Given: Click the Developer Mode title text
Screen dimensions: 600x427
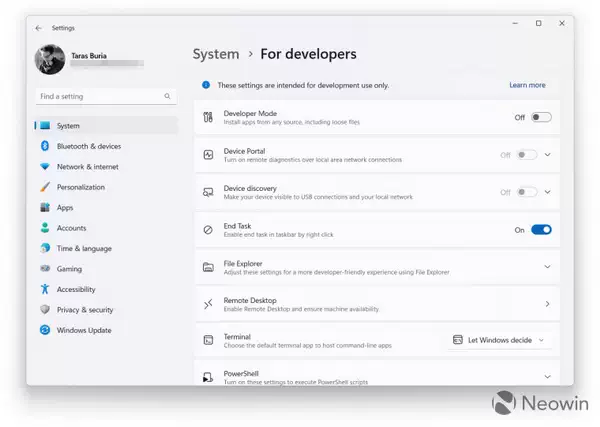Looking at the screenshot, I should coord(250,114).
